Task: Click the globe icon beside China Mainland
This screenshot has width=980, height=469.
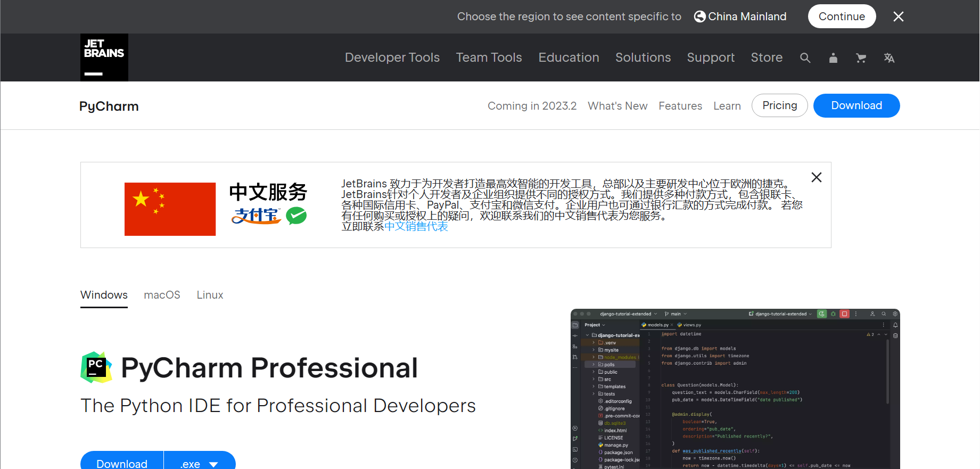Action: click(x=699, y=17)
